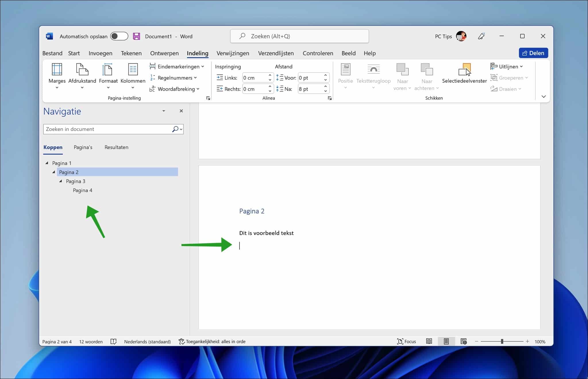Switch to Weblay-out view in the status bar
The image size is (588, 379).
464,341
